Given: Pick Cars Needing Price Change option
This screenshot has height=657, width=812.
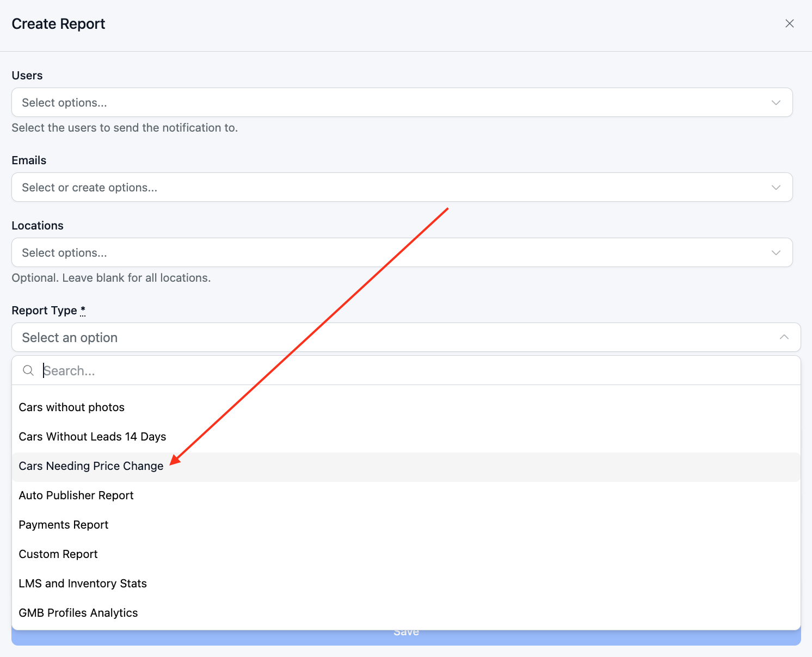Looking at the screenshot, I should 406,466.
